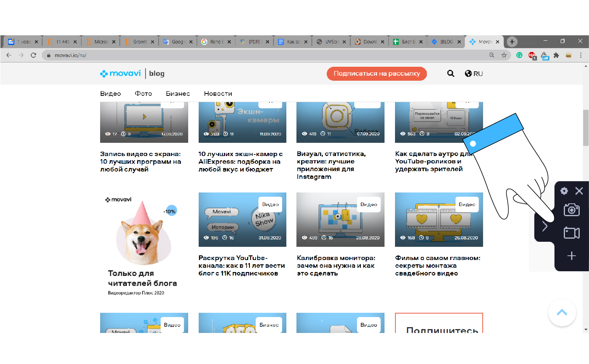Click the Shiba dog promo banner image
This screenshot has height=364, width=589.
click(x=142, y=233)
